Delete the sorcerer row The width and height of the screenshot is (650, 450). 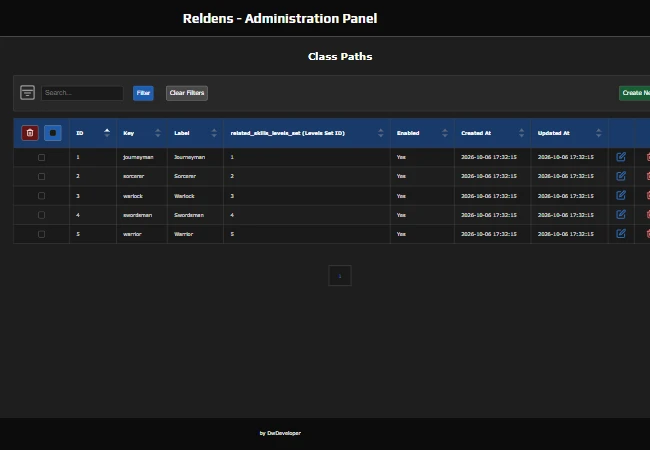[x=648, y=176]
